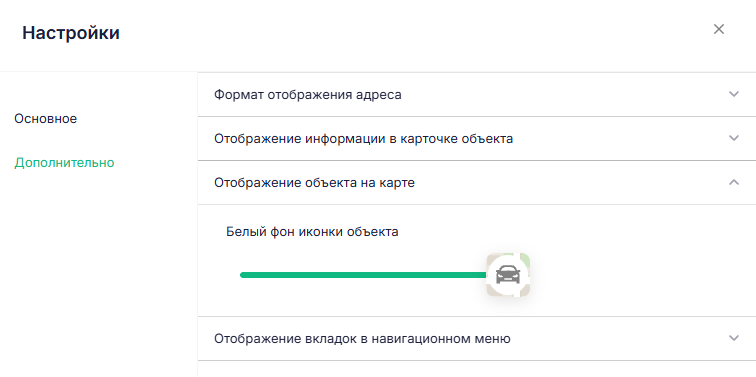Close the Настройки dialog with the X
This screenshot has width=756, height=377.
pyautogui.click(x=719, y=29)
